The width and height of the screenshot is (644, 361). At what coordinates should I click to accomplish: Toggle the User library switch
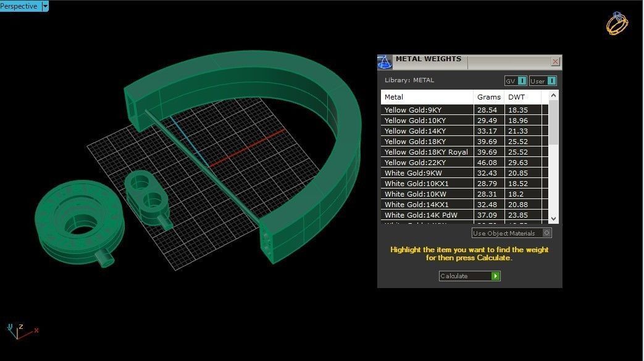[543, 81]
